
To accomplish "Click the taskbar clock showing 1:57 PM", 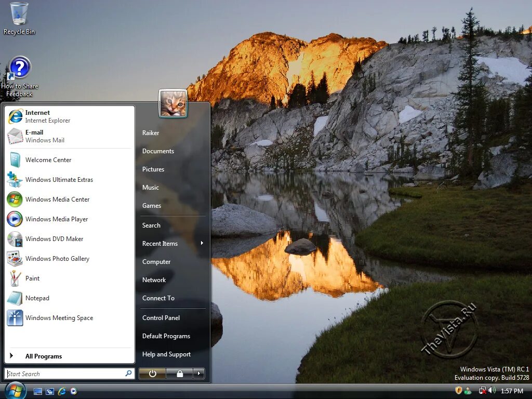I will (x=512, y=391).
